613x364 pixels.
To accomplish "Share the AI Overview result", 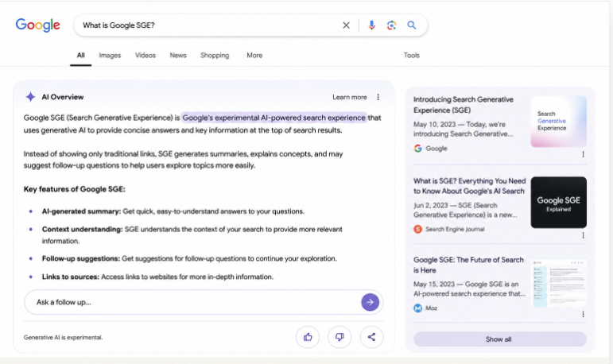I will coord(371,337).
